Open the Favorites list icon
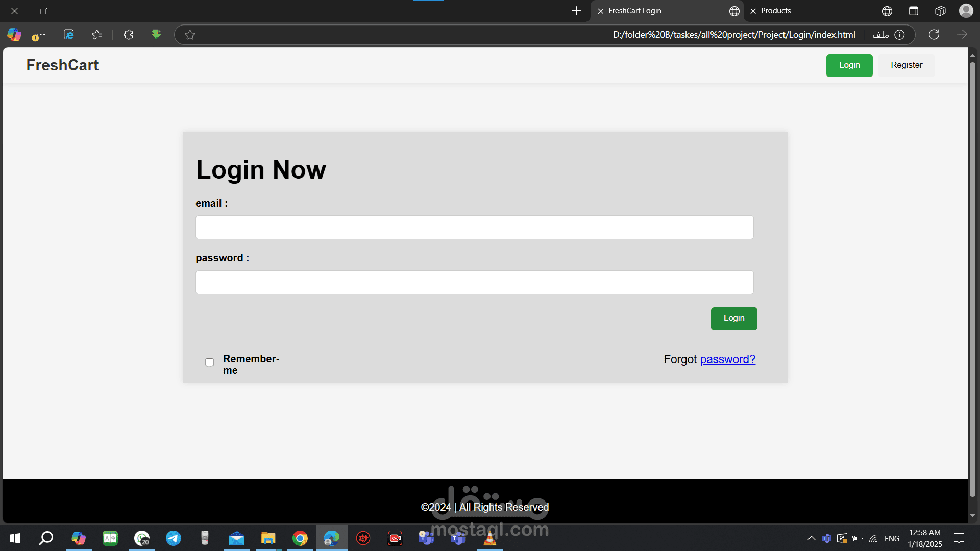Image resolution: width=980 pixels, height=551 pixels. coord(97,35)
